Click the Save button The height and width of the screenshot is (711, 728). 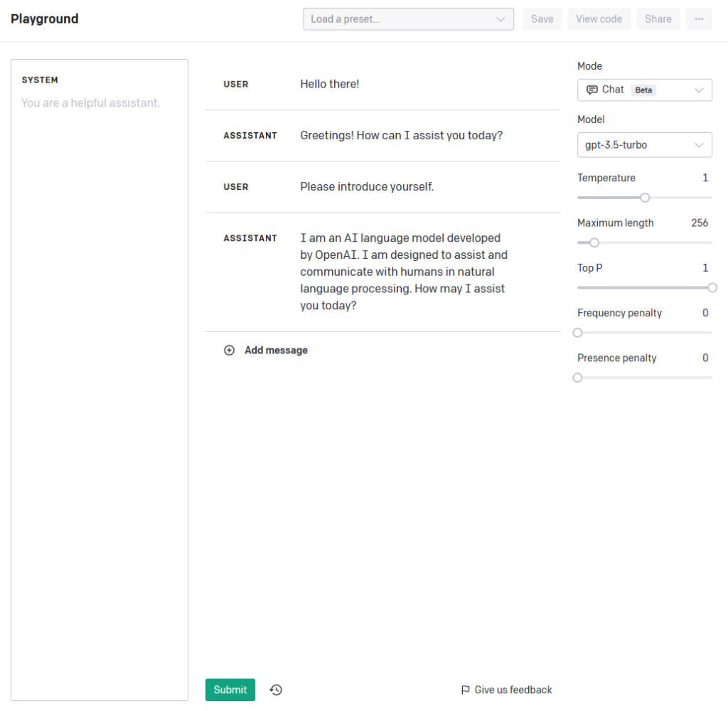tap(542, 19)
